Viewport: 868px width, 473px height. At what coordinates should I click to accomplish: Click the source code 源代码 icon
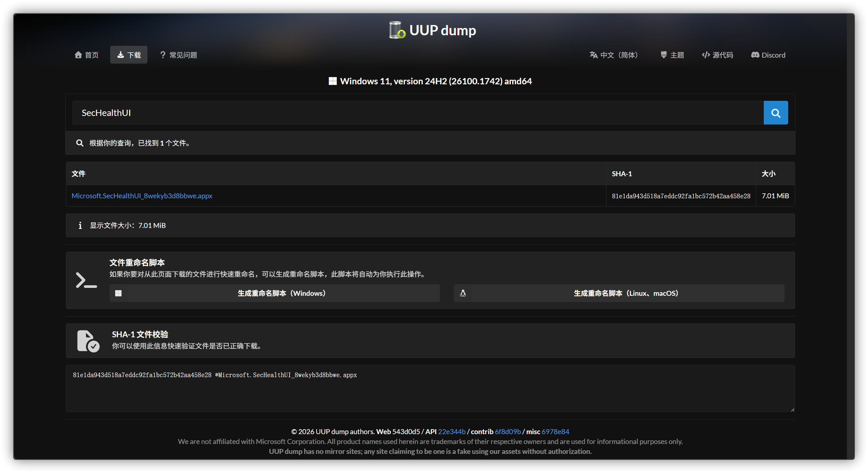tap(706, 55)
